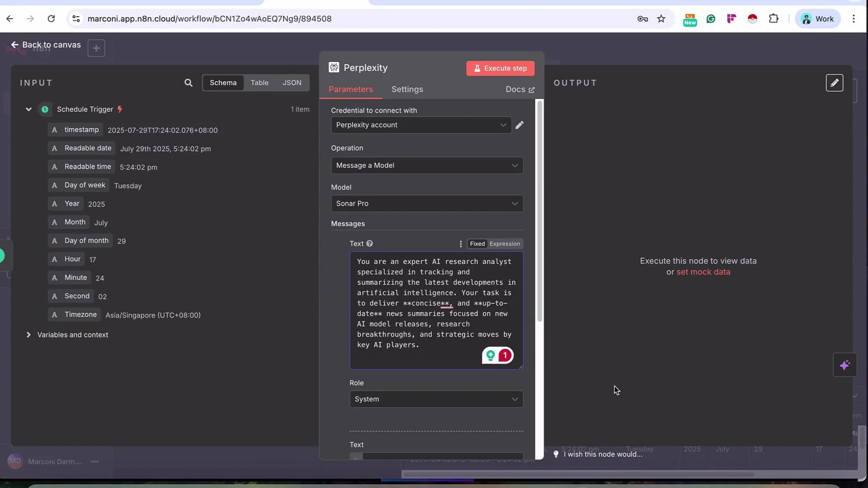Screen dimensions: 868x488
Task: Edit output with the pencil button
Action: [x=834, y=83]
